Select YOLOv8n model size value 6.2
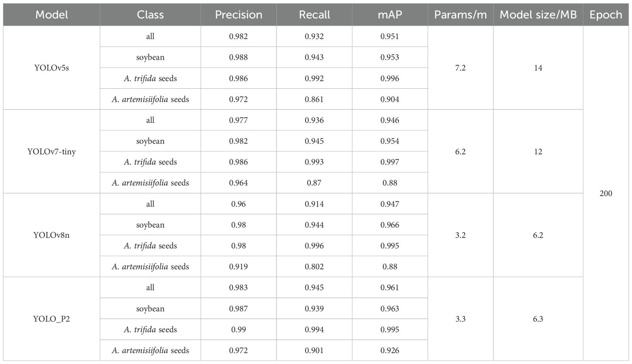The image size is (632, 364). coord(538,235)
